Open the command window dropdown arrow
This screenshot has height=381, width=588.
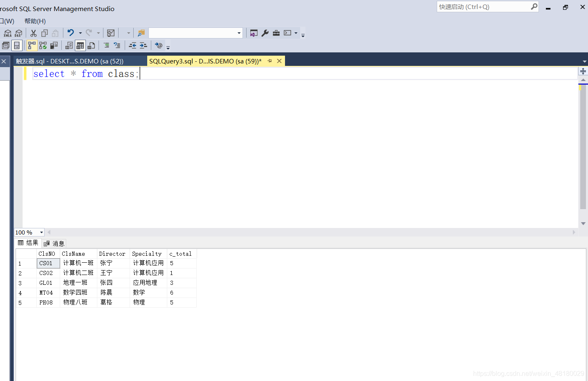click(x=296, y=33)
